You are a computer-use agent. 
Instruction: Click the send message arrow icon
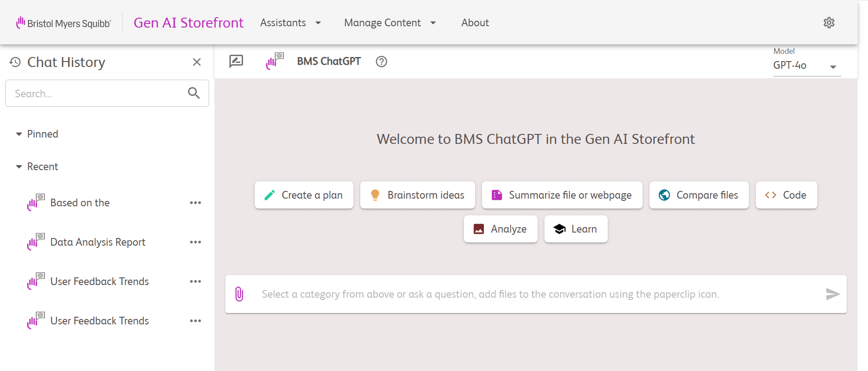[x=833, y=294]
